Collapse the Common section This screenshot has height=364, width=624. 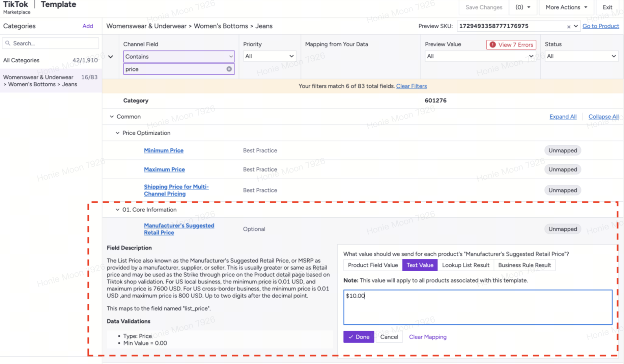click(112, 117)
